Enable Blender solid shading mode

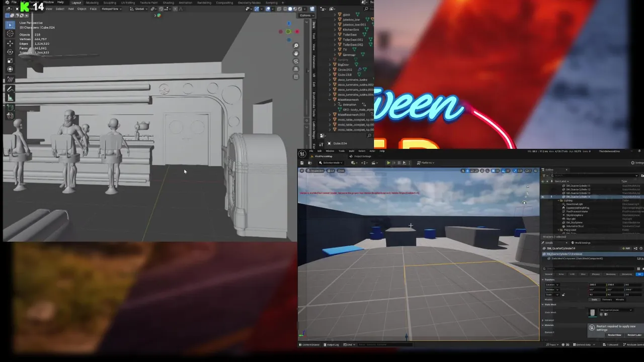click(290, 9)
